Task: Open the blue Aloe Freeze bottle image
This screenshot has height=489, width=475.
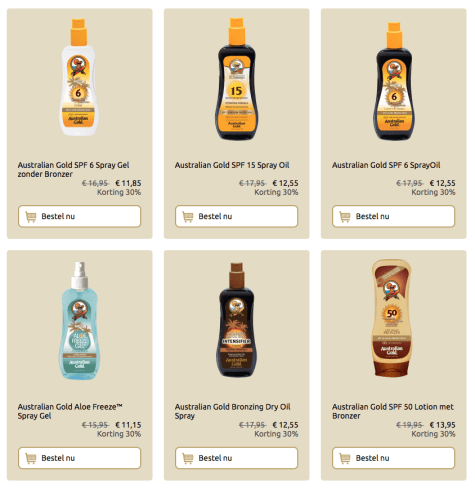Action: tap(79, 320)
